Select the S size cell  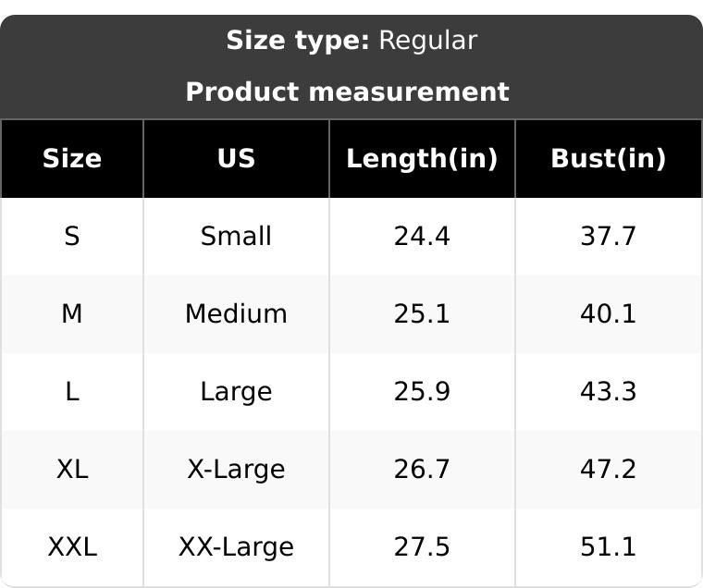(x=72, y=237)
